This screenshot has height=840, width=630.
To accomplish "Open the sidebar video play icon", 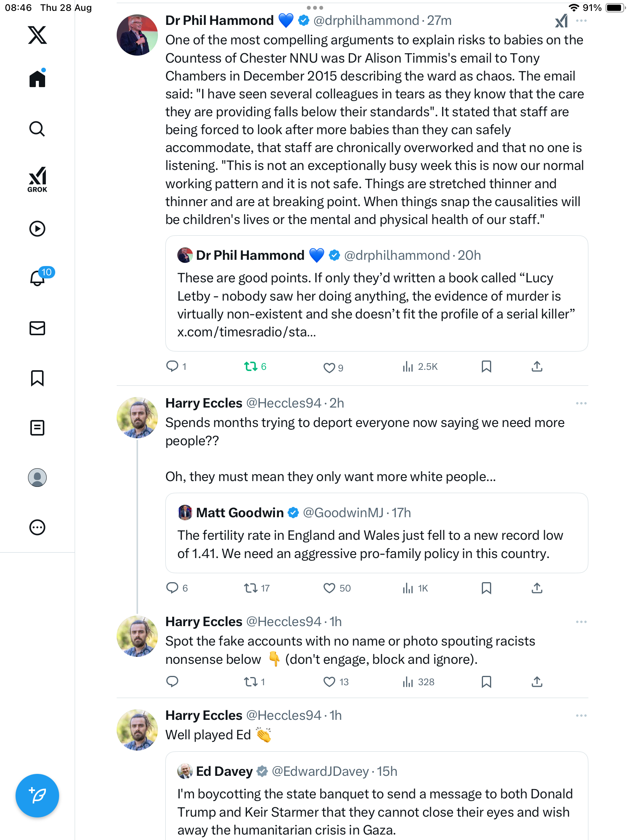I will pyautogui.click(x=37, y=229).
